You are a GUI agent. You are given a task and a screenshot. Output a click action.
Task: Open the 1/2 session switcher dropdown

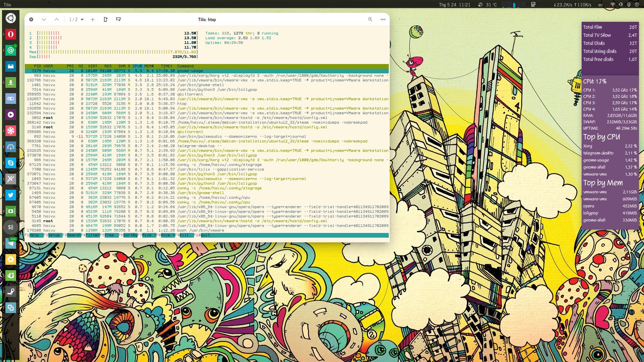point(76,19)
